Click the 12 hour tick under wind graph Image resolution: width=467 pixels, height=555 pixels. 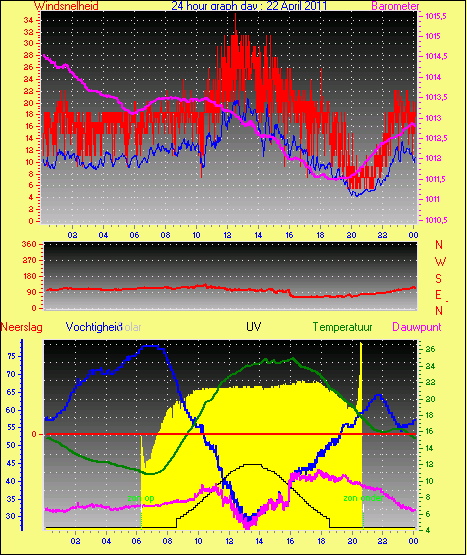[x=227, y=235]
